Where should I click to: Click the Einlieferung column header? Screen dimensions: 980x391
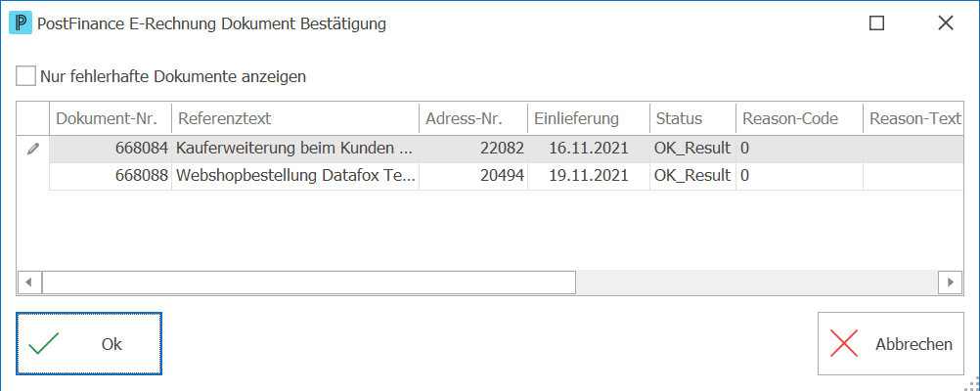pyautogui.click(x=588, y=118)
